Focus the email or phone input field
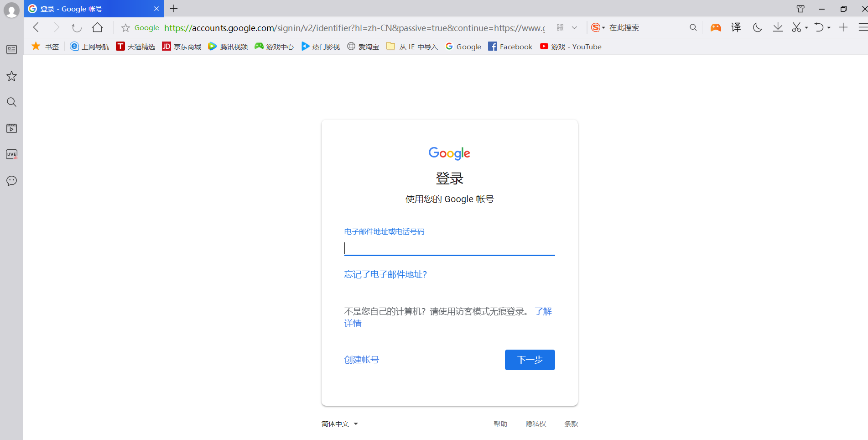Screen dimensions: 868x440 tap(449, 248)
